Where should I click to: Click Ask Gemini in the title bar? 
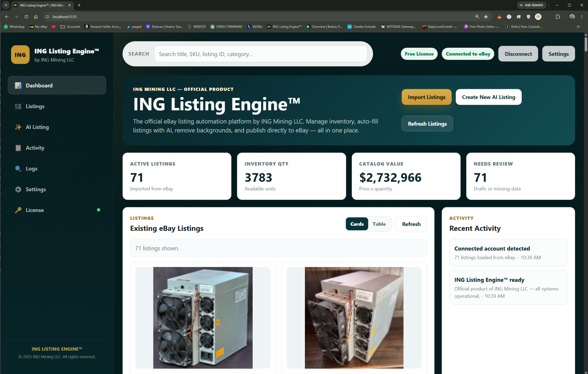pyautogui.click(x=531, y=5)
